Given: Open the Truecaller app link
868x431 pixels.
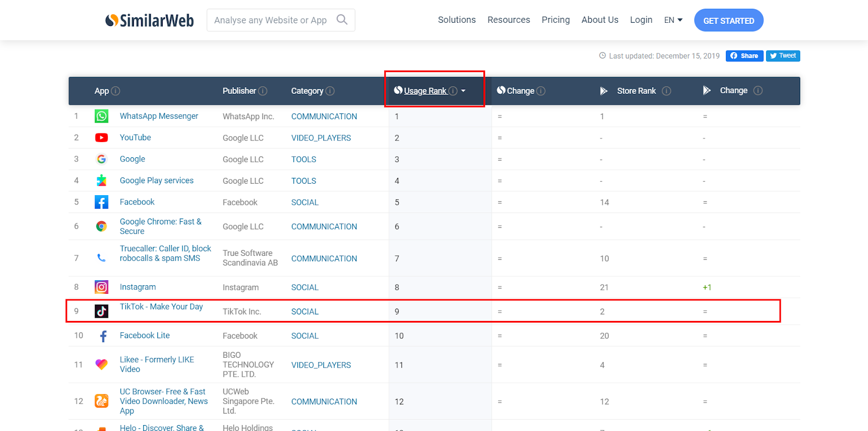Looking at the screenshot, I should [x=165, y=253].
